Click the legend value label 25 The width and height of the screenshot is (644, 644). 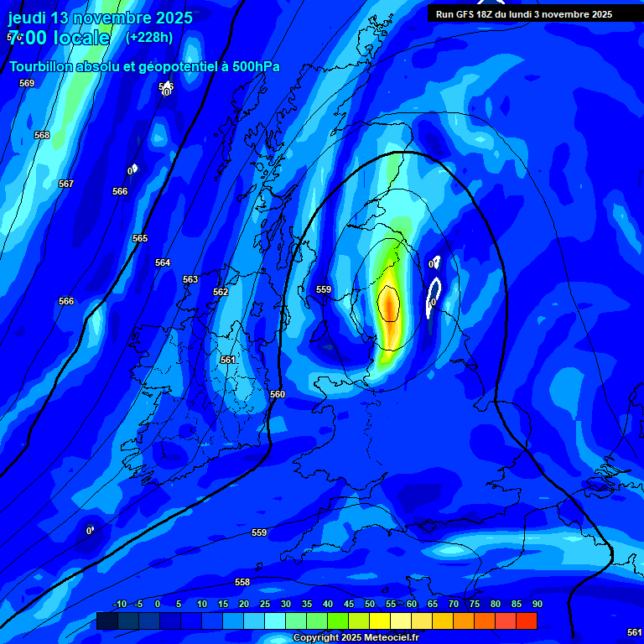(264, 604)
